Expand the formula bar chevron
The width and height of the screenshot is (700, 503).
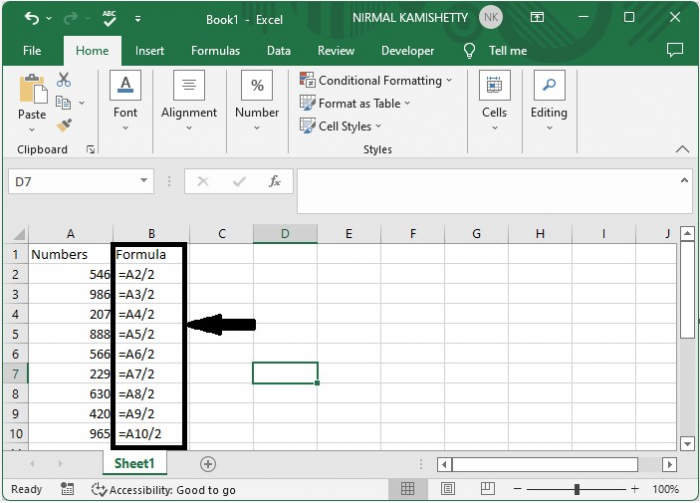point(684,180)
